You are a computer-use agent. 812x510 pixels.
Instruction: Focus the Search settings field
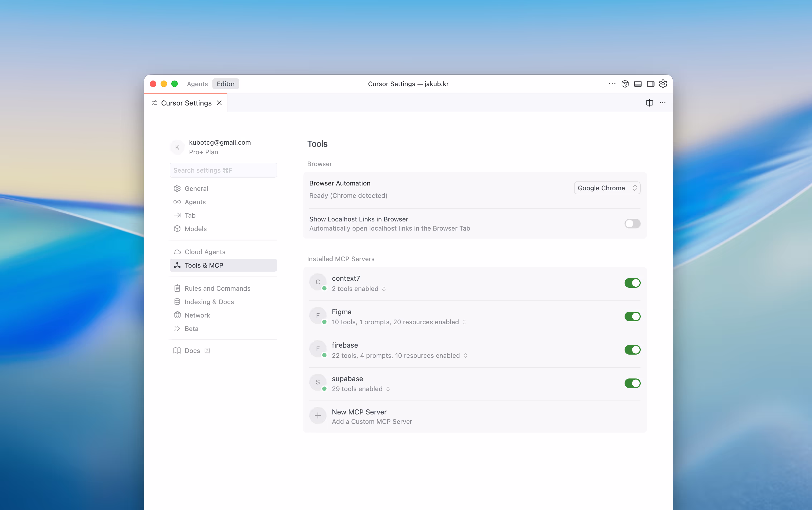[x=223, y=170]
